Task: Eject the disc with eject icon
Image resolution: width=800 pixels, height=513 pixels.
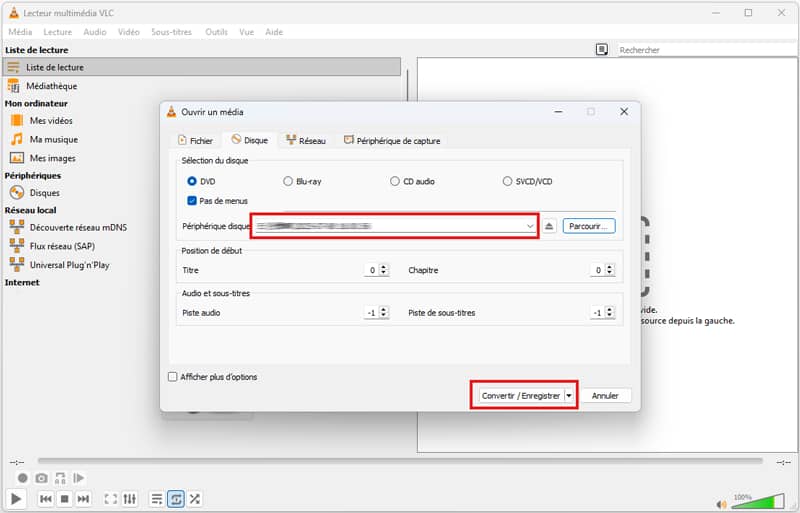Action: click(x=549, y=226)
